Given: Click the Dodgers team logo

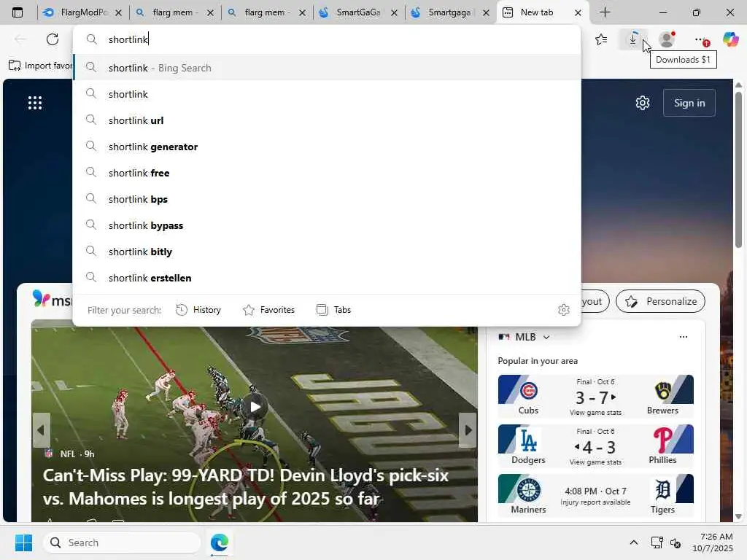Looking at the screenshot, I should [528, 440].
